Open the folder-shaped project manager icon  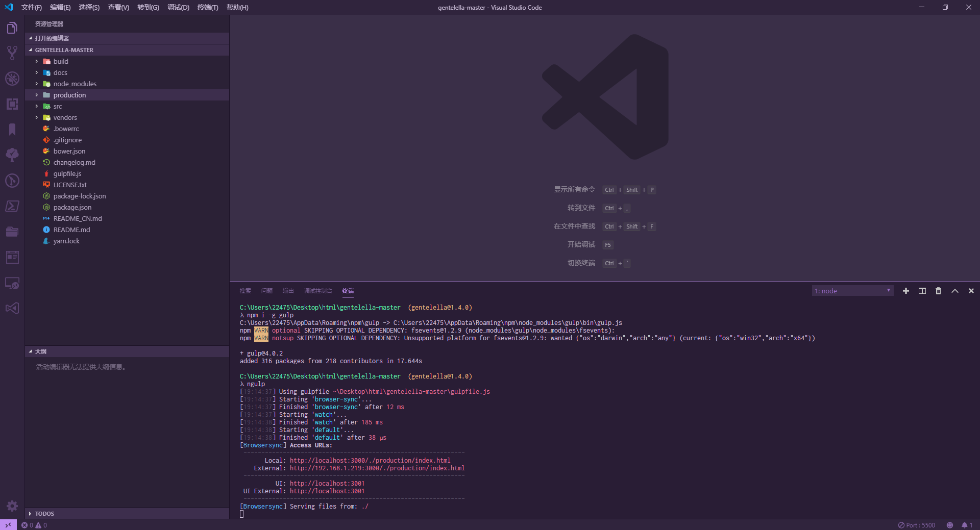(12, 232)
